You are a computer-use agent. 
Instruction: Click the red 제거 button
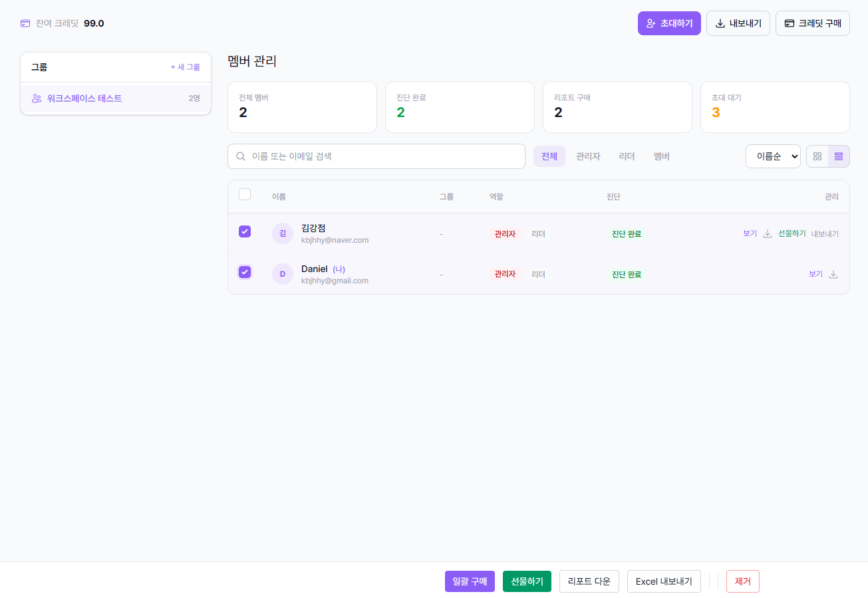742,581
